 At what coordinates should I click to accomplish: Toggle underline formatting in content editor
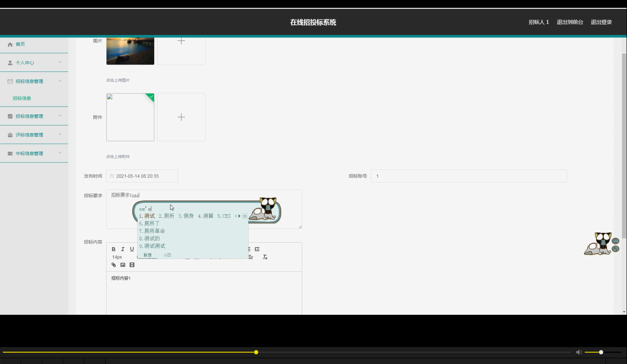click(132, 249)
